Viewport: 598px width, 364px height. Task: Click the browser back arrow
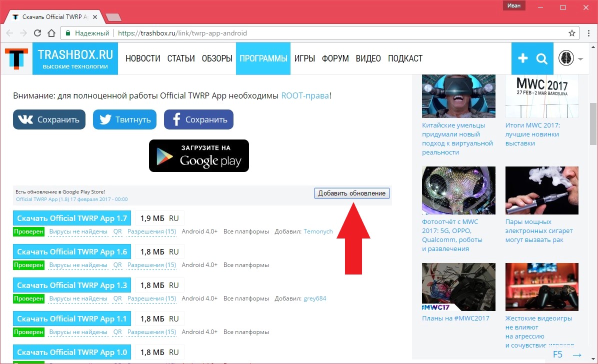point(10,33)
